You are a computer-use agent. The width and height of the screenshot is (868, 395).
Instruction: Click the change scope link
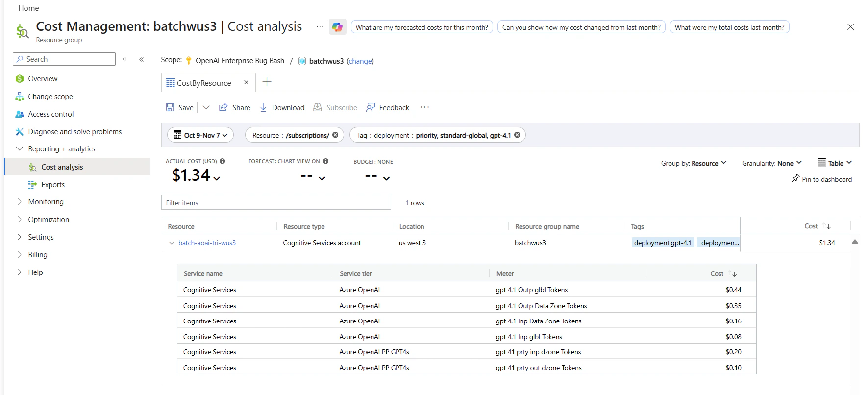coord(360,61)
